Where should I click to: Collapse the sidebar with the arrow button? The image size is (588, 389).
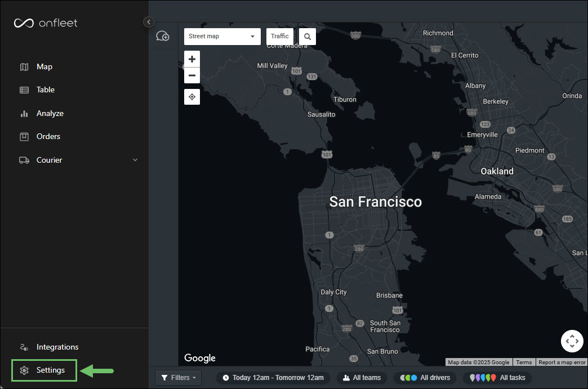coord(149,22)
